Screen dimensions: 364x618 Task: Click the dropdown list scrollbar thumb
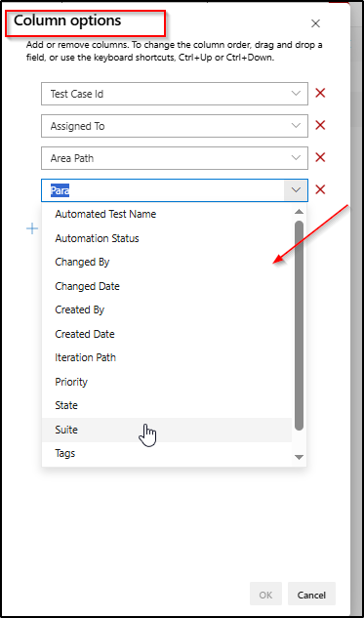[x=300, y=325]
